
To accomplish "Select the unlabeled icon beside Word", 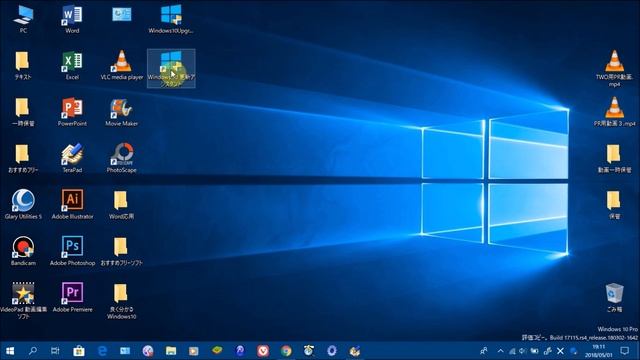I will (x=122, y=15).
